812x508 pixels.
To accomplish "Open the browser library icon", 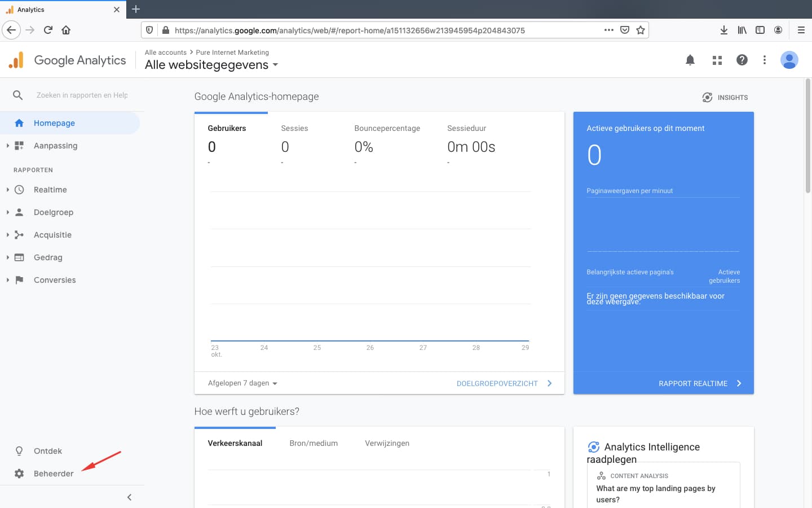I will pos(742,30).
